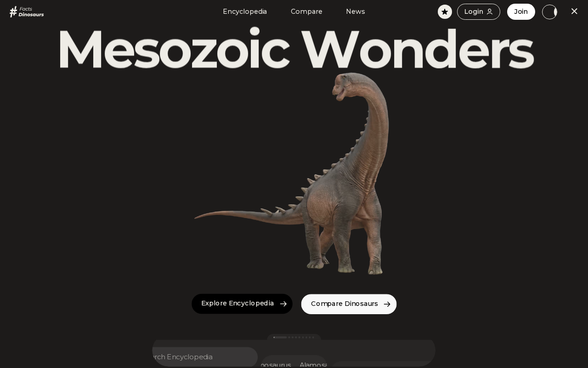
Task: Click the Explore Encyclopedia button
Action: (242, 304)
